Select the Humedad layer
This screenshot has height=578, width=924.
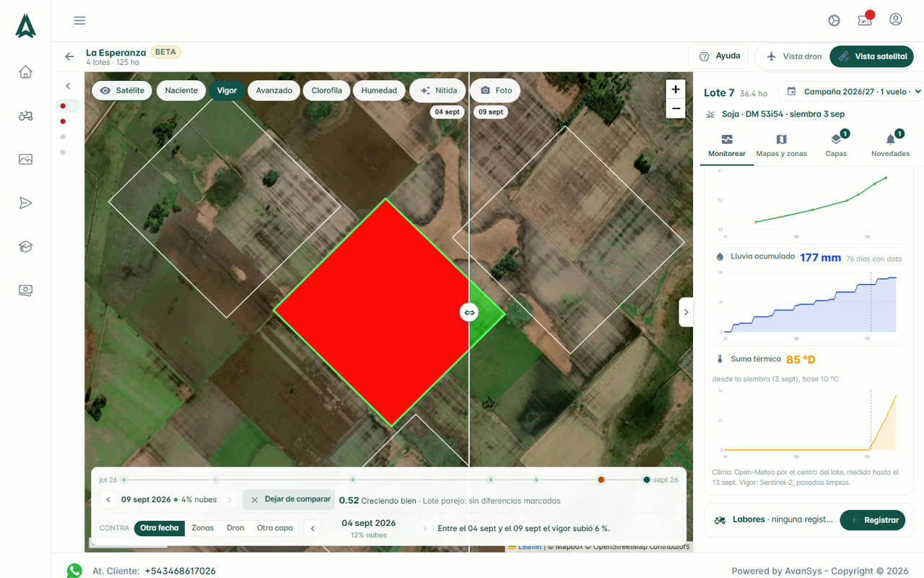[x=379, y=90]
